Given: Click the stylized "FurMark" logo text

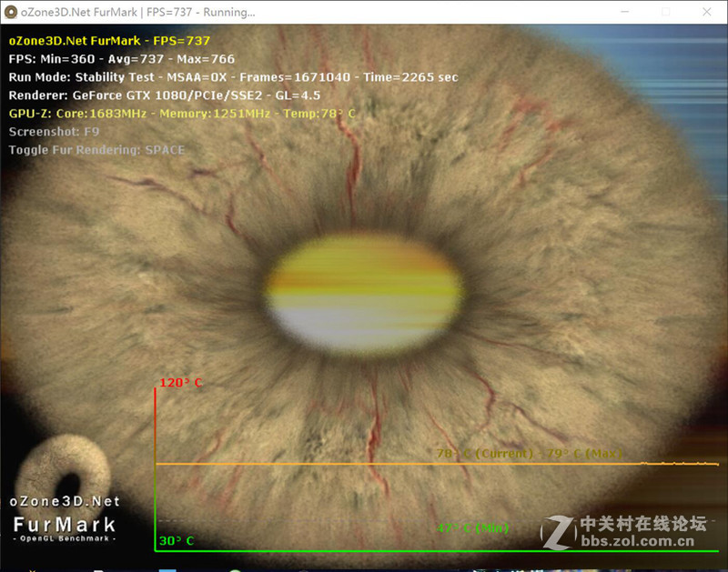Looking at the screenshot, I should pos(64,524).
